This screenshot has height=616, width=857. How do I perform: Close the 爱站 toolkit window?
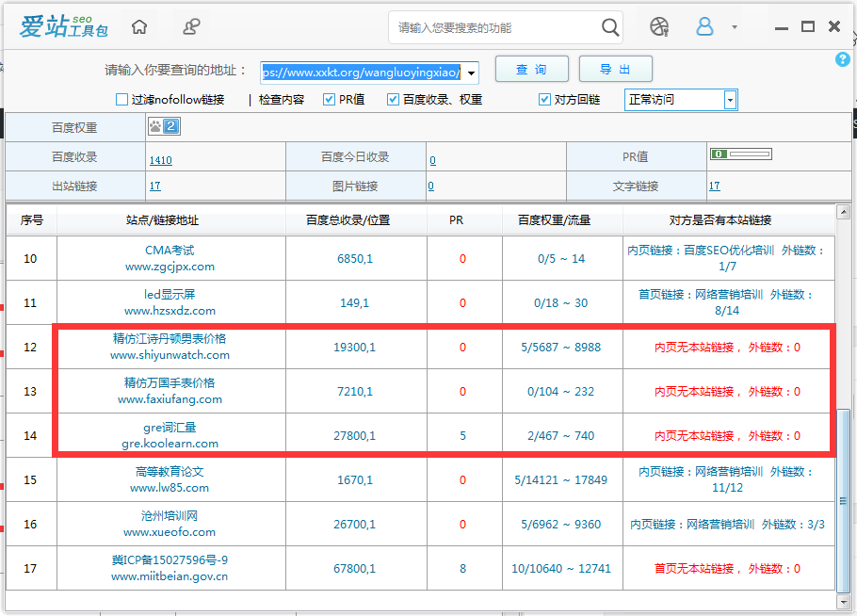tap(834, 26)
